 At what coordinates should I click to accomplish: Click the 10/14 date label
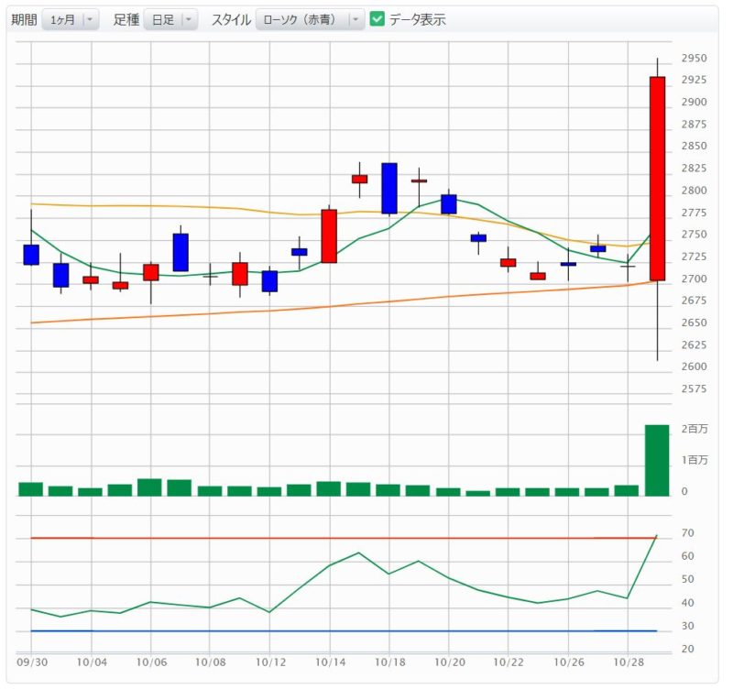pos(330,662)
